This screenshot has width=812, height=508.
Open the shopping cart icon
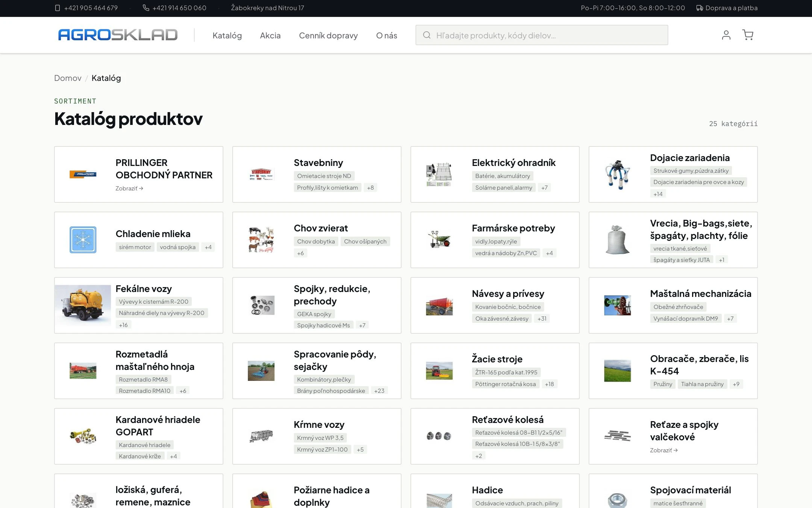point(748,35)
